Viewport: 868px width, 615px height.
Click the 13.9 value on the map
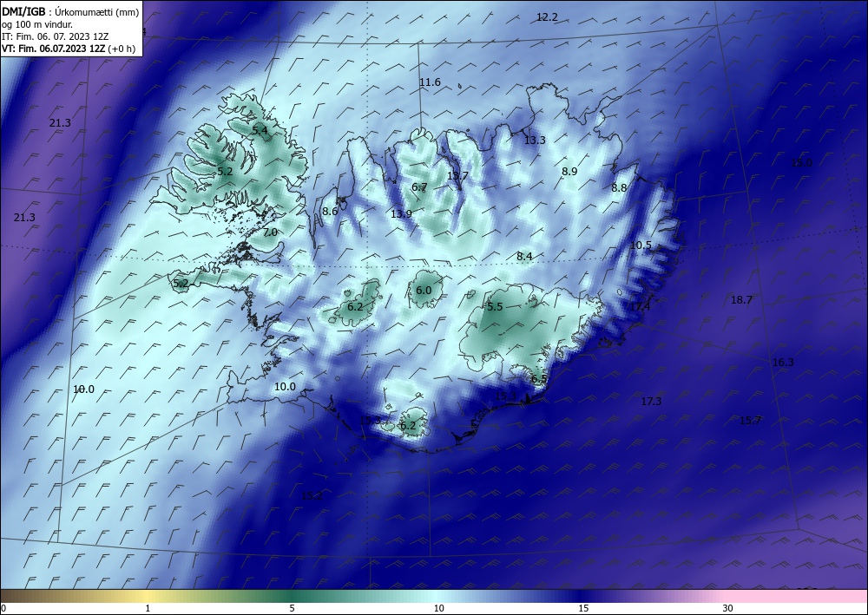click(x=401, y=214)
